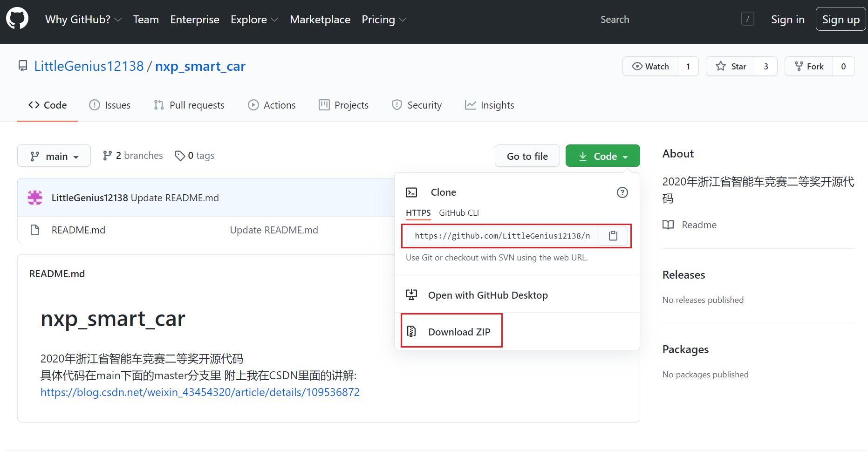View the watcher count 1

(688, 66)
